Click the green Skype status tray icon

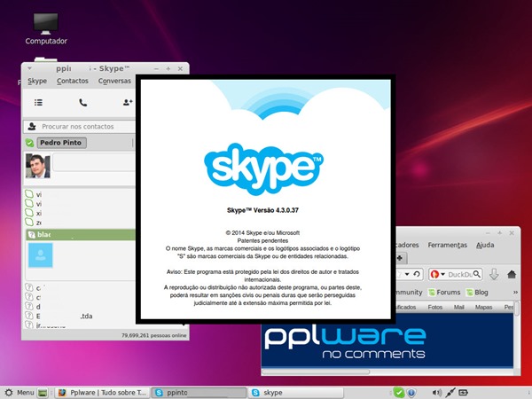pyautogui.click(x=399, y=393)
